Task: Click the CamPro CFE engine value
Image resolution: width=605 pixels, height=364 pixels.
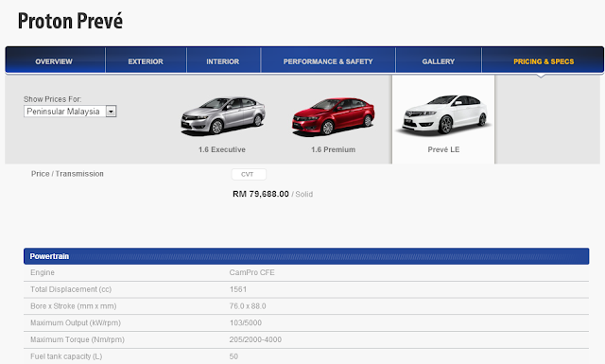Action: [x=252, y=272]
